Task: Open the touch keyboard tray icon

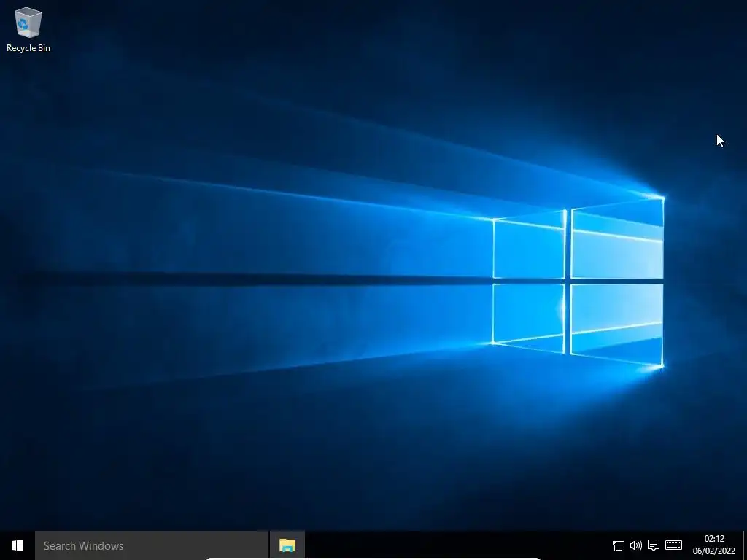Action: click(673, 545)
